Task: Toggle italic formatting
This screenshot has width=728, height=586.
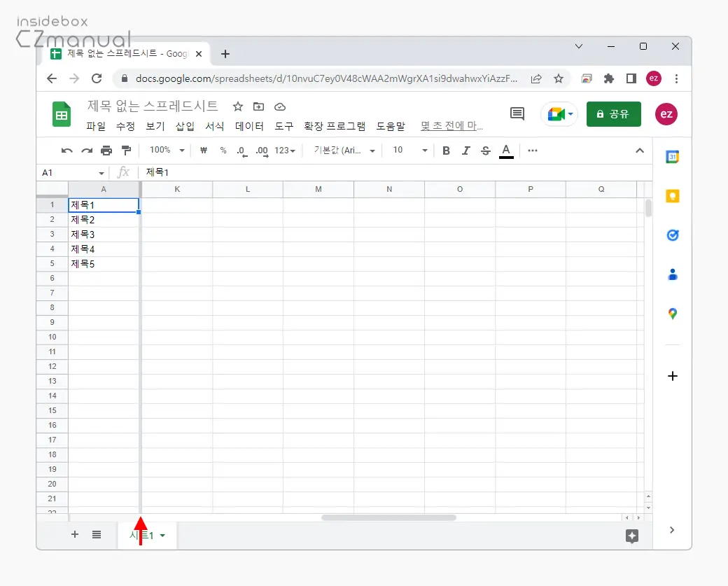Action: tap(465, 151)
